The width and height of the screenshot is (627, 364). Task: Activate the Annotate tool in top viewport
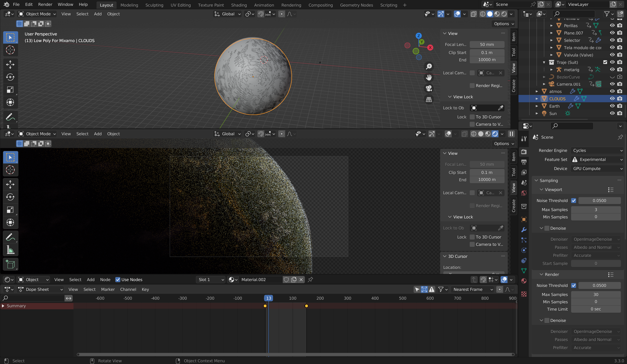10,117
